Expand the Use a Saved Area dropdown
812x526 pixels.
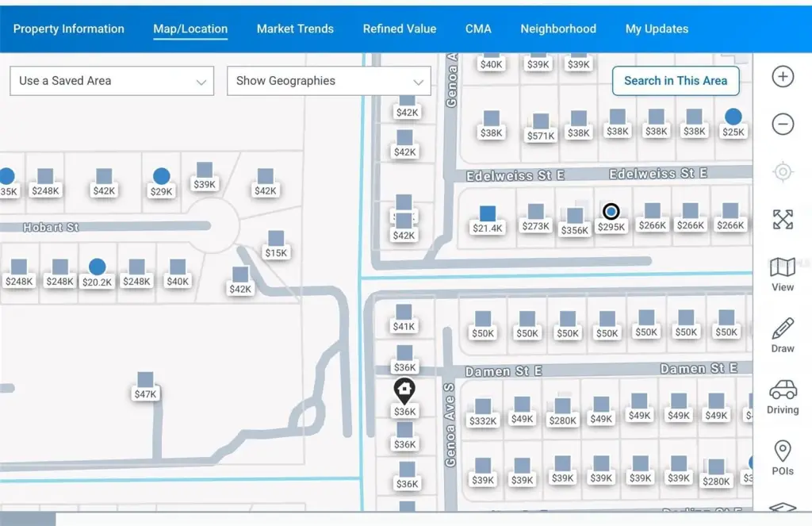click(x=112, y=81)
